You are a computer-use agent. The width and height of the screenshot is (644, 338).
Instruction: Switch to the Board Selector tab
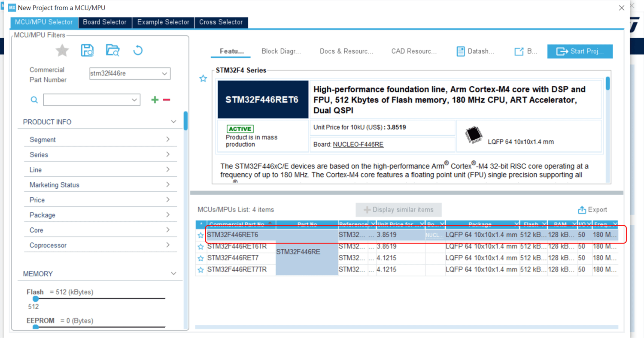pos(105,22)
